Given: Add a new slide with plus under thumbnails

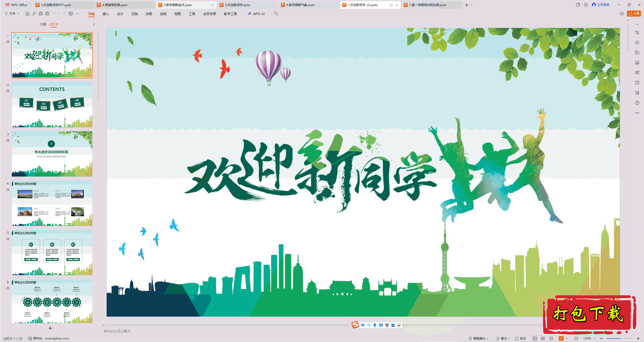Looking at the screenshot, I should point(50,328).
